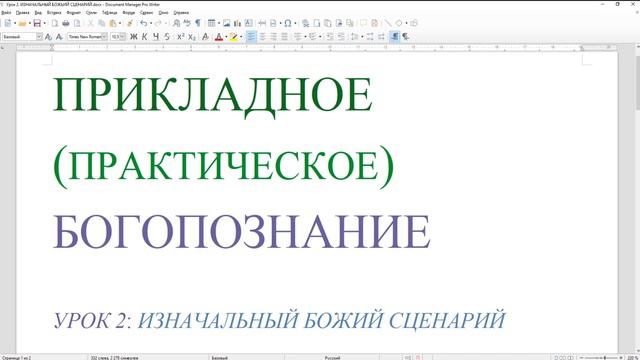This screenshot has width=640, height=360.
Task: Apply yellow highlight color
Action: (233, 37)
